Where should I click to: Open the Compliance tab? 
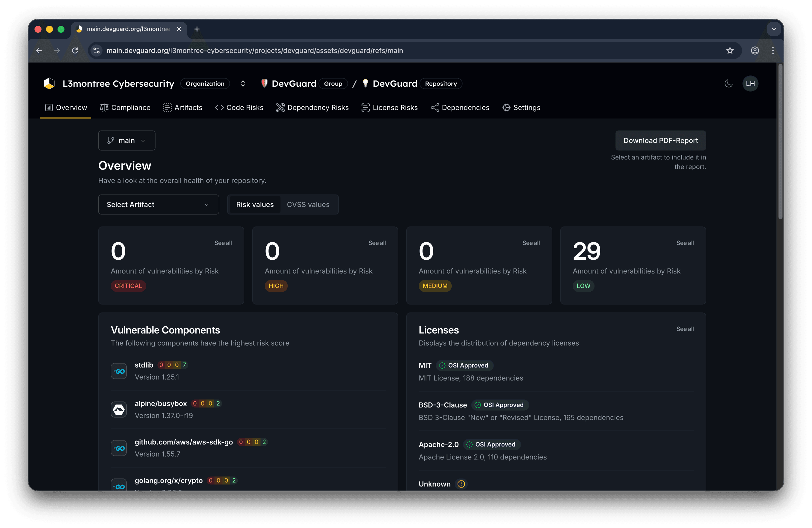coord(125,107)
